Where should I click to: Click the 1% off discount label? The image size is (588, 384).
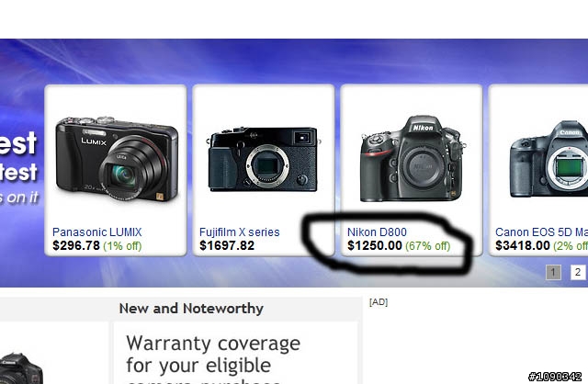pyautogui.click(x=122, y=246)
